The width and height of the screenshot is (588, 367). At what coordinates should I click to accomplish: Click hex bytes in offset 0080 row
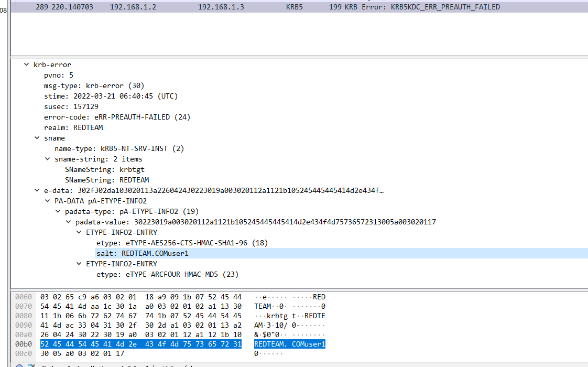141,316
